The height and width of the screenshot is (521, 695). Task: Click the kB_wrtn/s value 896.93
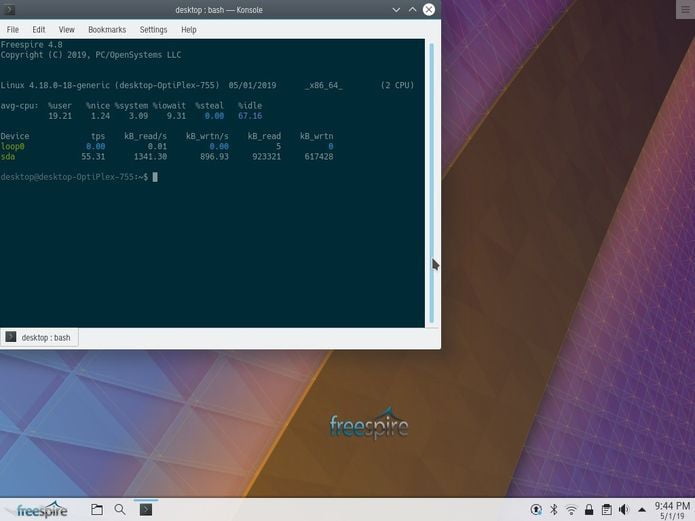click(214, 157)
